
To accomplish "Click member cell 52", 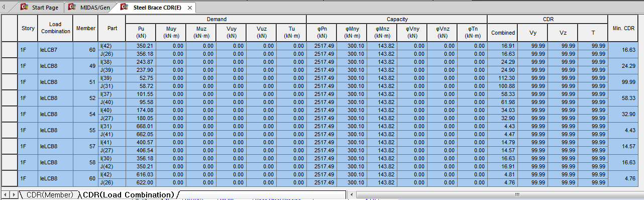I will click(85, 98).
